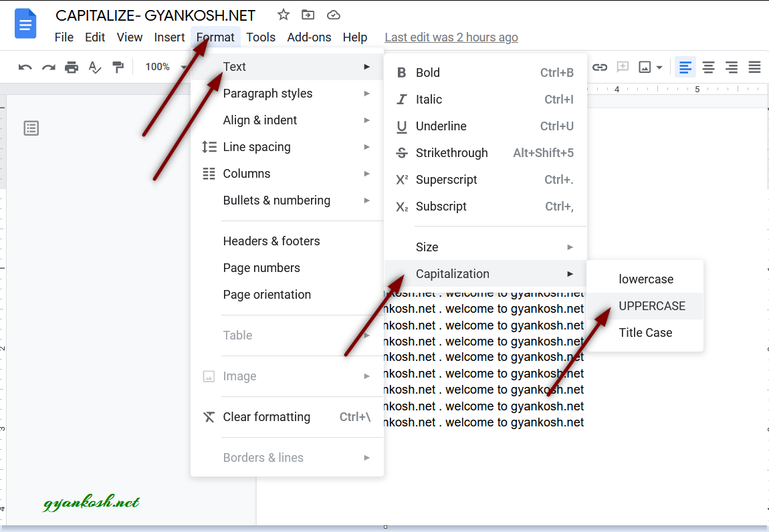769x532 pixels.
Task: Open the Print icon
Action: 72,66
